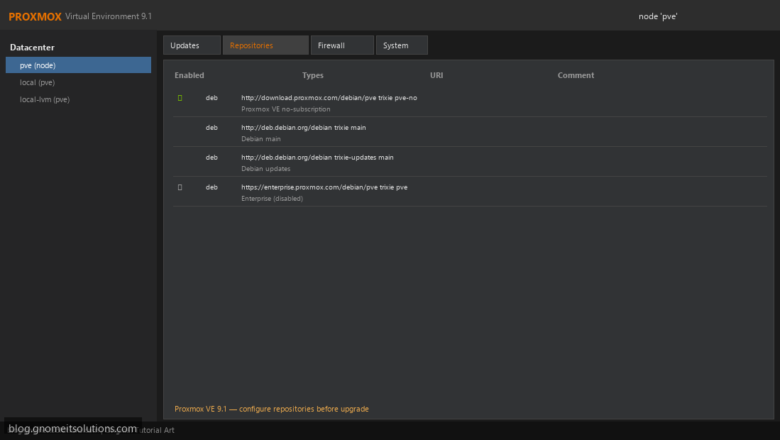Viewport: 780px width, 440px height.
Task: Select local (pve) storage in sidebar
Action: pyautogui.click(x=37, y=83)
